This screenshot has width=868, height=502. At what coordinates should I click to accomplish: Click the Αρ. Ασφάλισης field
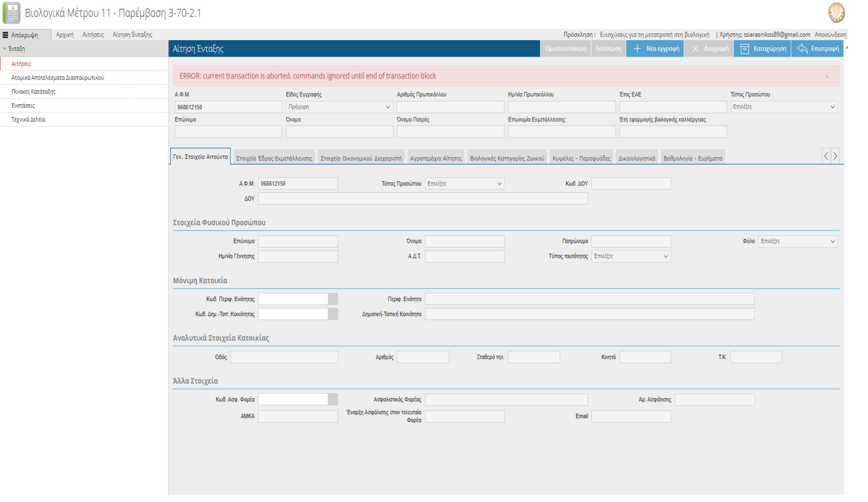click(x=714, y=399)
